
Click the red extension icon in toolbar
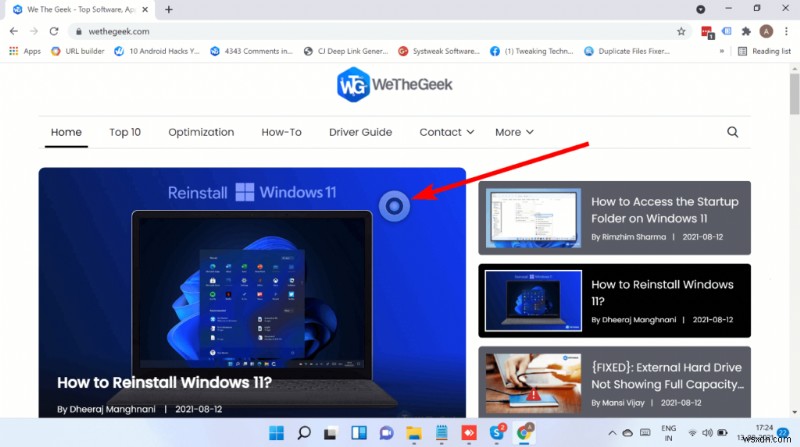click(x=707, y=32)
